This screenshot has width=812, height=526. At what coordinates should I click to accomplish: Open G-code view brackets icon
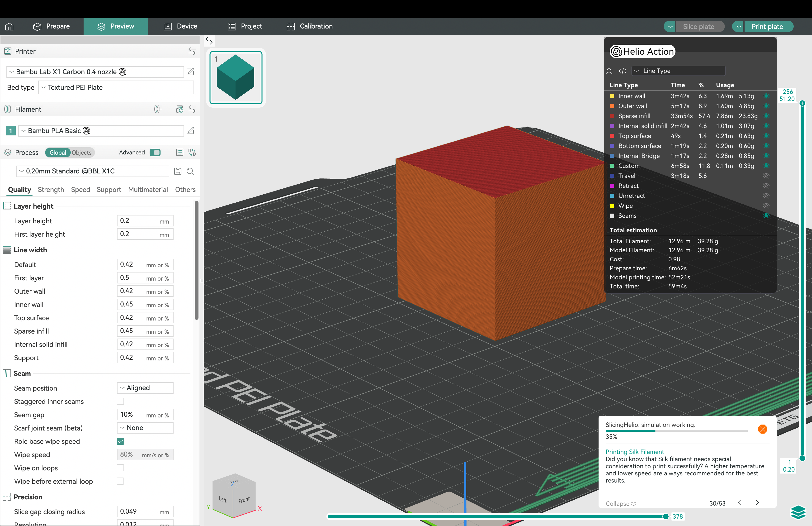coord(623,71)
